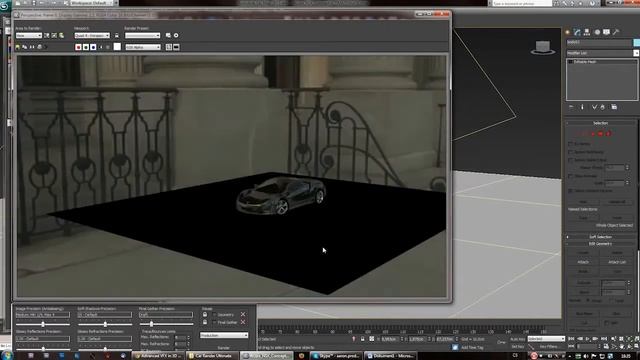640x360 pixels.
Task: Enable the Ignore Backfacing checkbox
Action: tap(570, 152)
